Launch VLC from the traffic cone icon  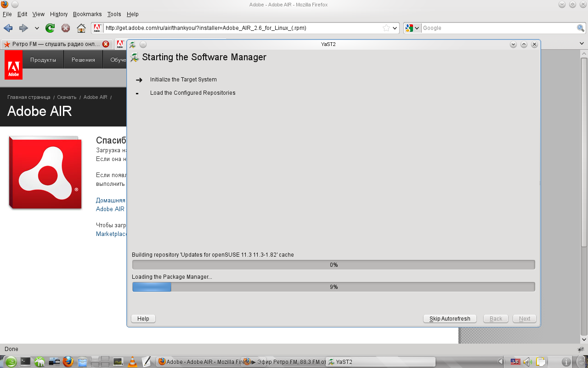pos(132,362)
